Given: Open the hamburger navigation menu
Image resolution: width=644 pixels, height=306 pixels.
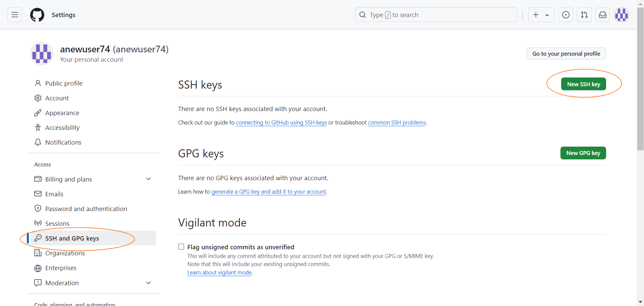Looking at the screenshot, I should click(x=15, y=15).
